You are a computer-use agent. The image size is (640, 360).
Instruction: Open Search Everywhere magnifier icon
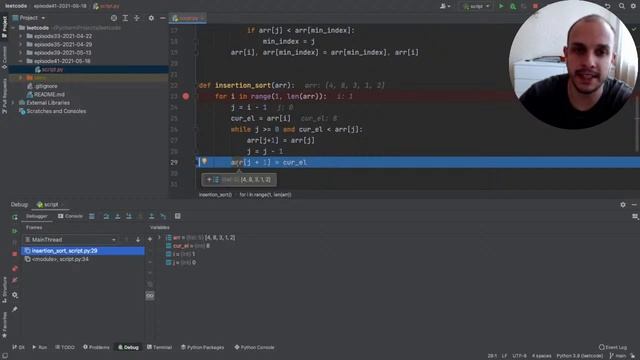click(622, 6)
